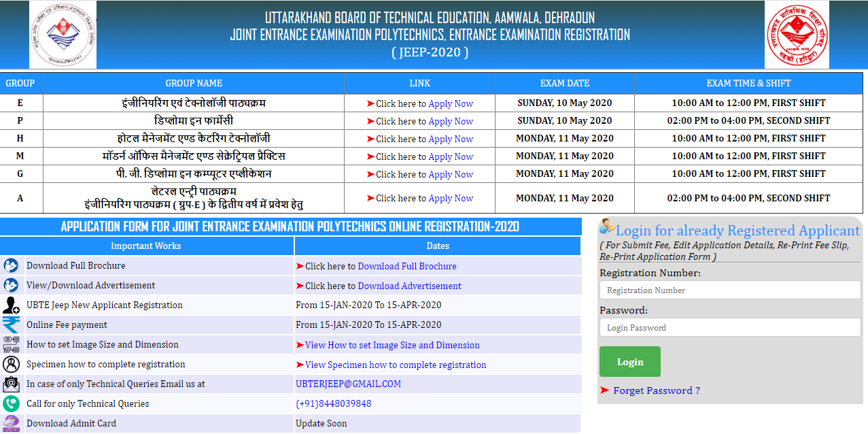Click red arrow before Download Full Brochure link

(300, 266)
